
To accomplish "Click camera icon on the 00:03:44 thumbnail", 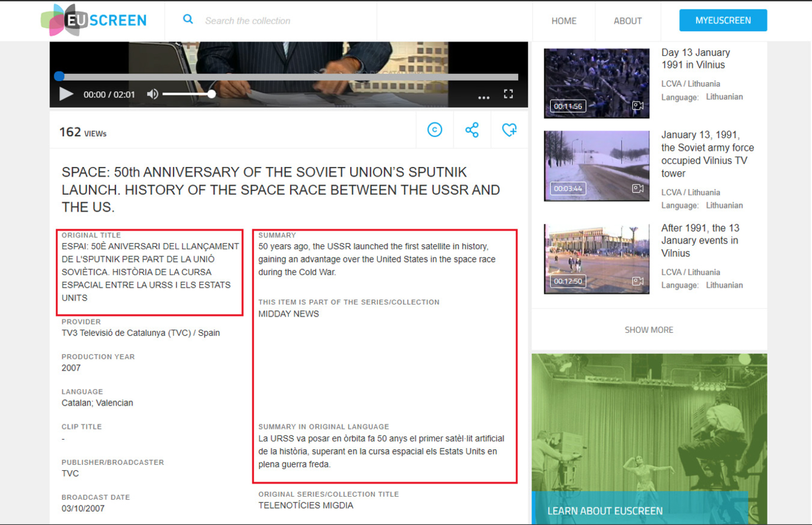I will click(x=637, y=188).
